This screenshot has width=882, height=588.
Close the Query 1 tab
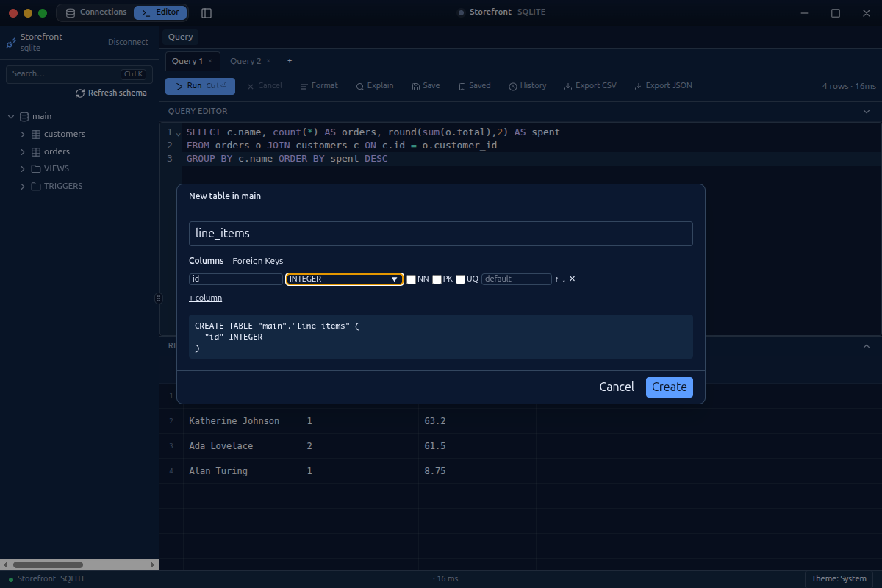click(210, 61)
